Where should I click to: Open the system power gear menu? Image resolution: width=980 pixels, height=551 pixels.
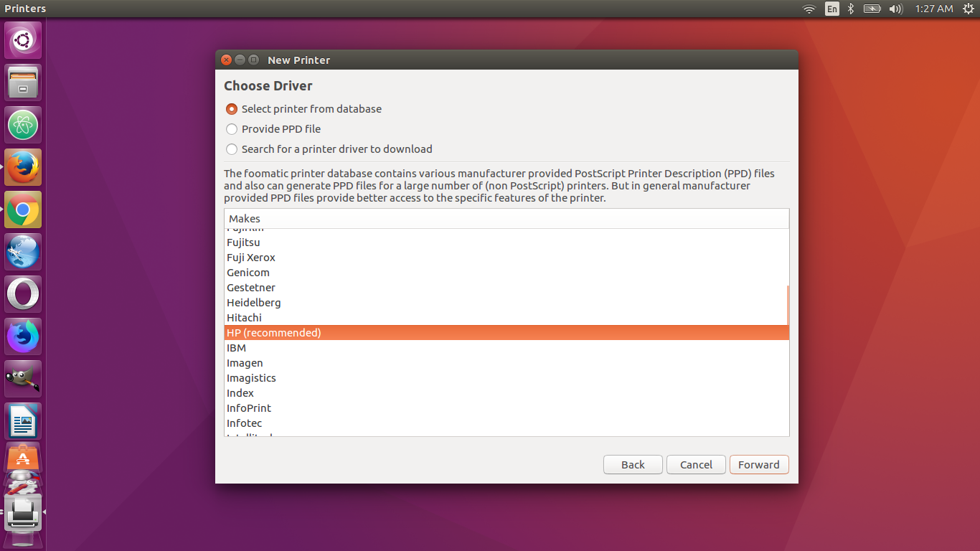969,9
